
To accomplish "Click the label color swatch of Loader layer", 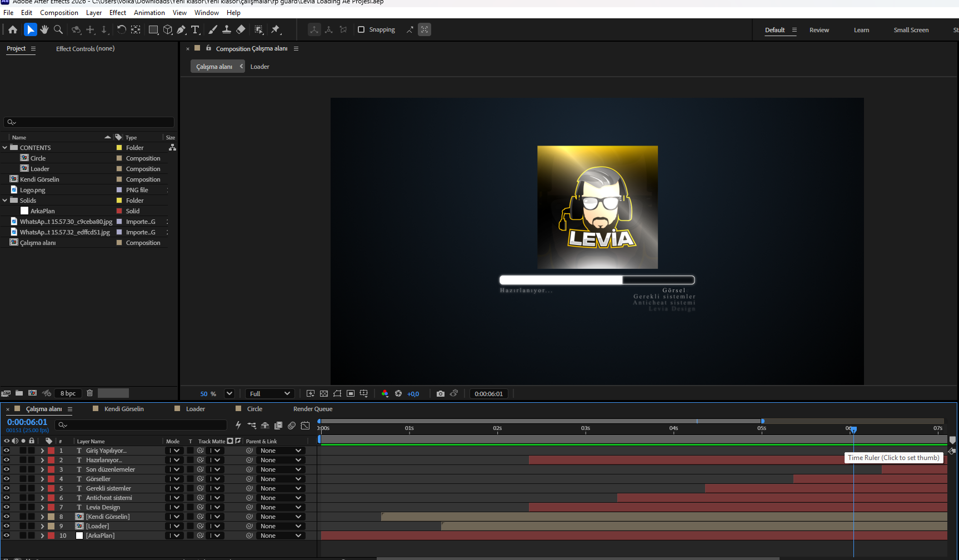I will tap(51, 526).
